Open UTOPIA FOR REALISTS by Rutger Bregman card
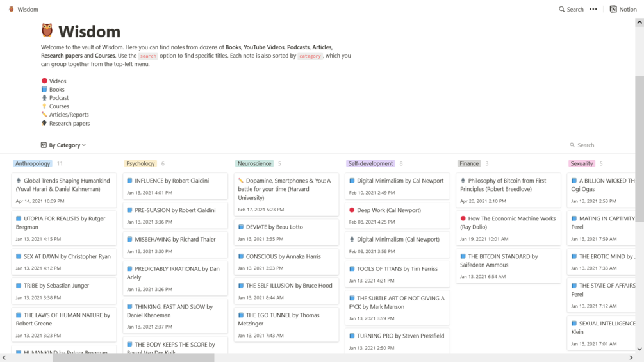Image resolution: width=644 pixels, height=362 pixels. (64, 228)
